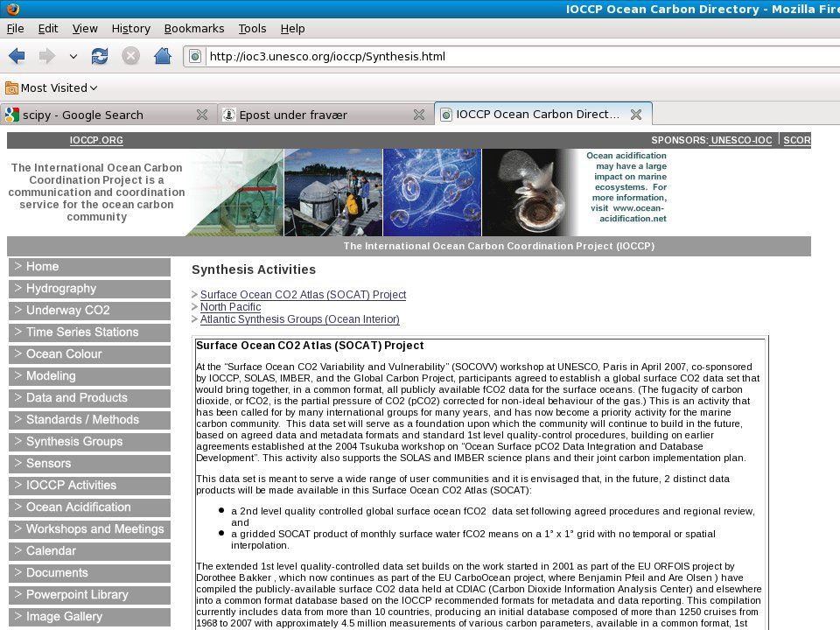
Task: Open Synthesis Groups sidebar item
Action: [x=89, y=442]
